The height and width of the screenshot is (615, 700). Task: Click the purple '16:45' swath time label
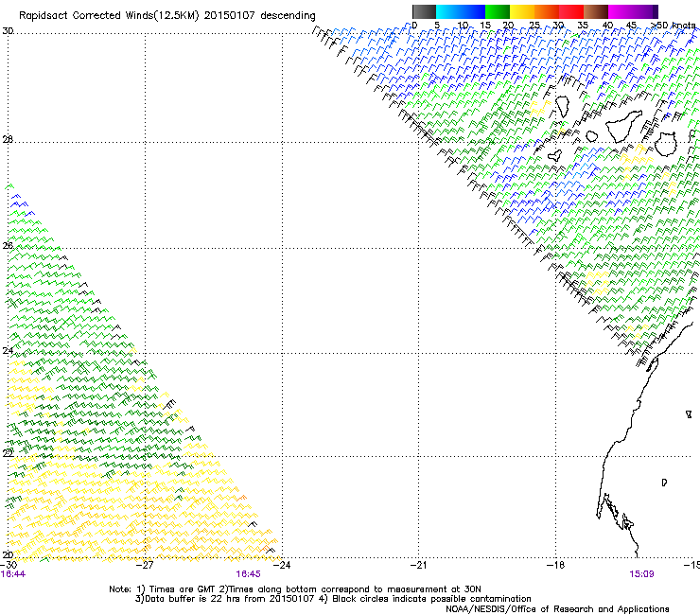248,574
